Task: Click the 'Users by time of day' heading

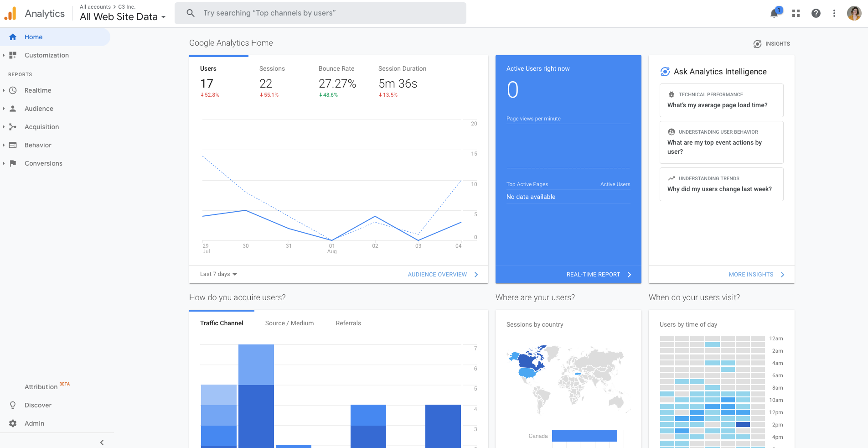Action: click(x=688, y=324)
